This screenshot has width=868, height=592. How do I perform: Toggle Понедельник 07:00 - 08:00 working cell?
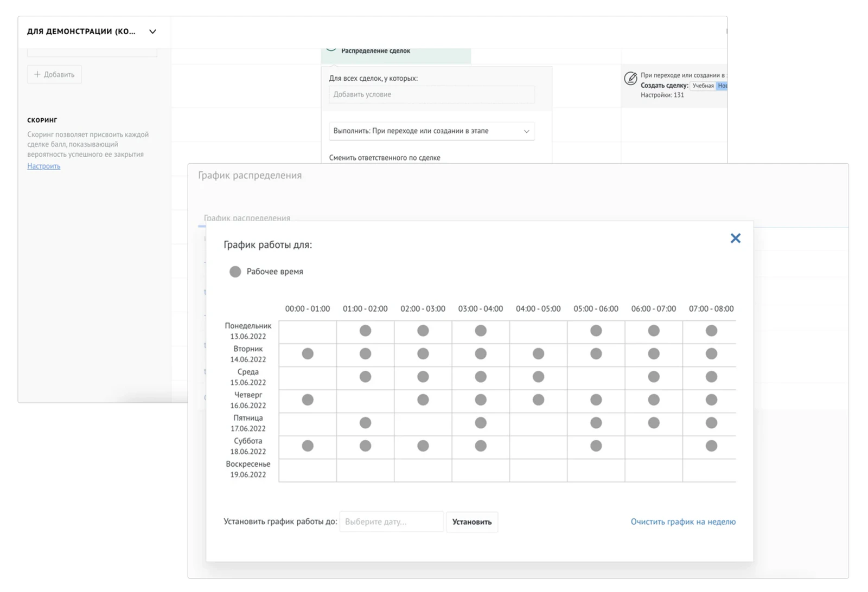[711, 331]
